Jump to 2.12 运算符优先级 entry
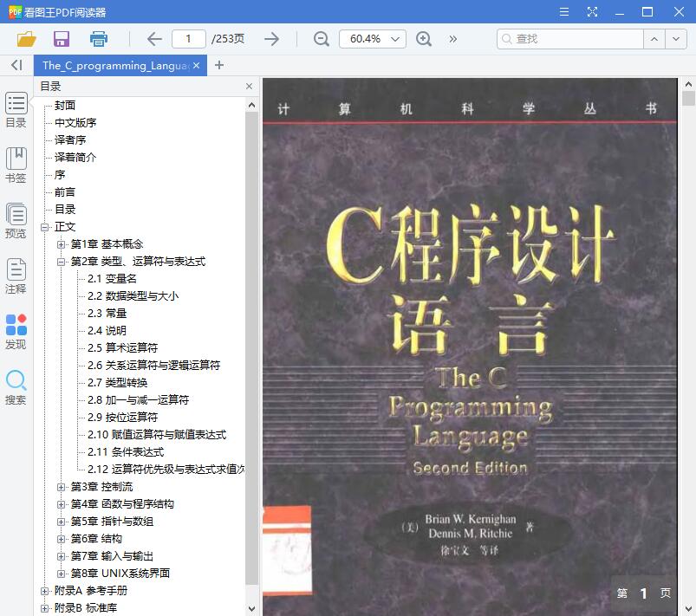 [166, 469]
